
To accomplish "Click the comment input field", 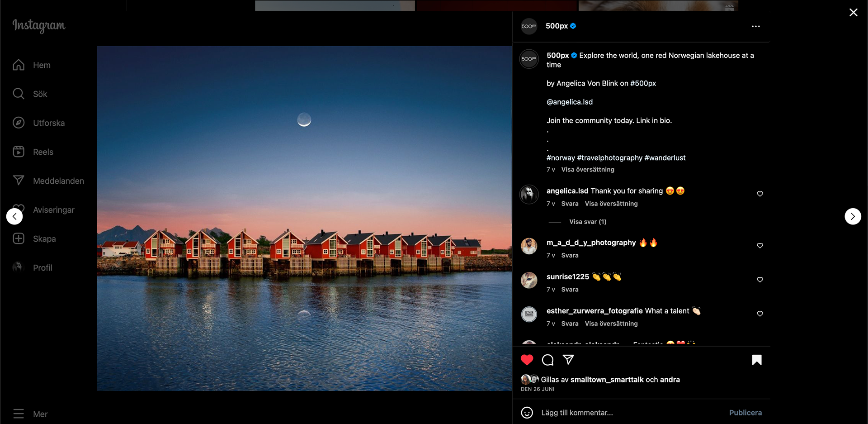I will click(632, 413).
